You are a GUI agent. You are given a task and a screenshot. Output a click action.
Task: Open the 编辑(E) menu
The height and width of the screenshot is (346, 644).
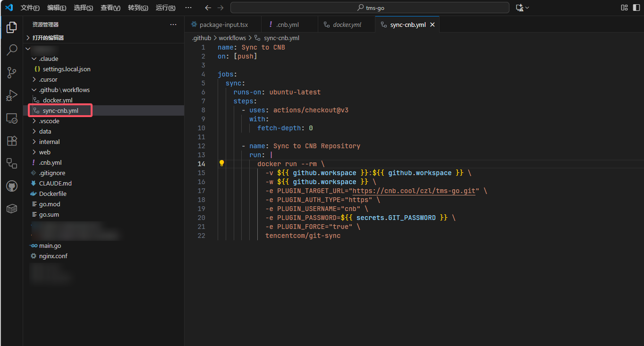point(57,8)
